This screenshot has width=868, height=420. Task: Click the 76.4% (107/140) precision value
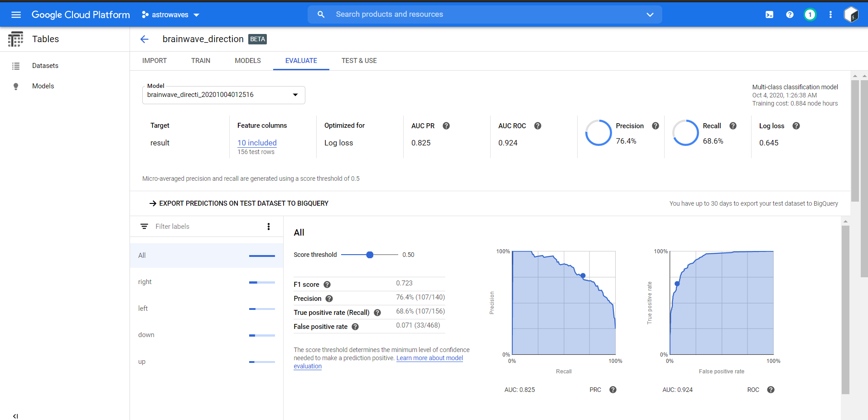[420, 297]
